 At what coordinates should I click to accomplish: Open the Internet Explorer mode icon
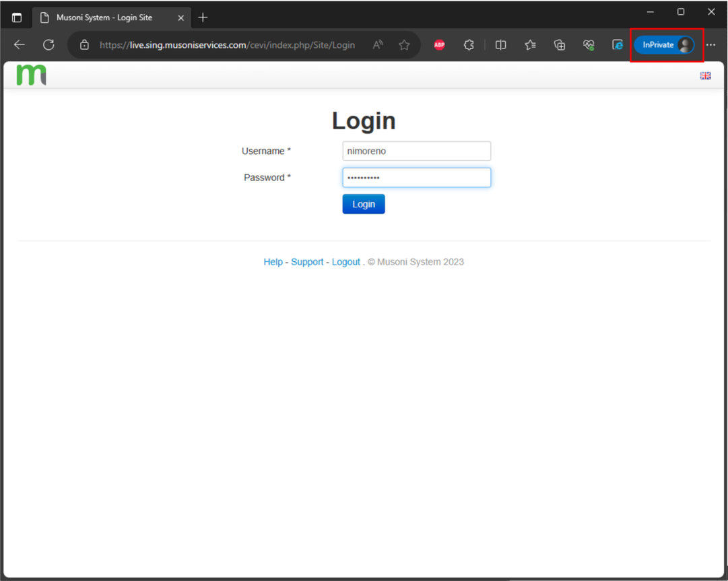tap(618, 44)
